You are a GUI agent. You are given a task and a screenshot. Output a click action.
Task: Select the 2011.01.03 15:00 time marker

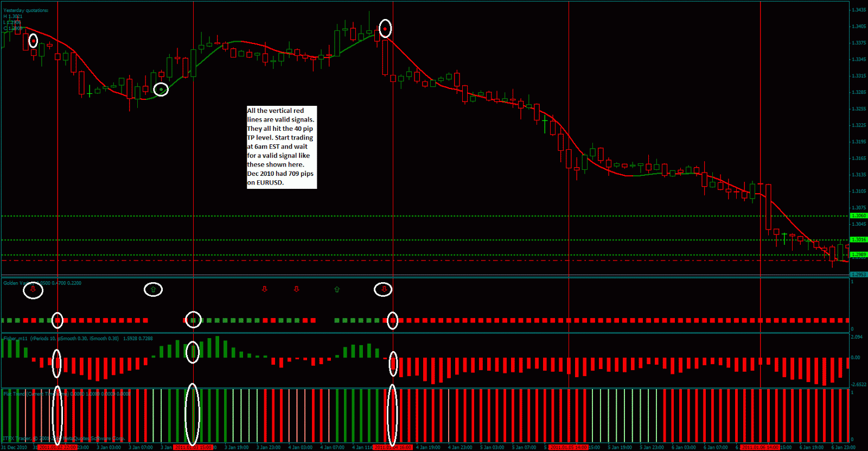tap(193, 448)
